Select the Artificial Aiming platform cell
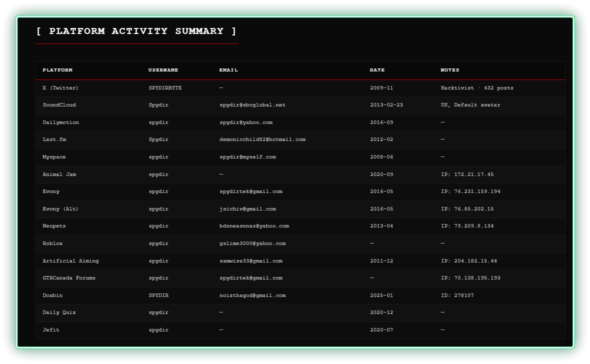The width and height of the screenshot is (590, 364). [x=70, y=261]
